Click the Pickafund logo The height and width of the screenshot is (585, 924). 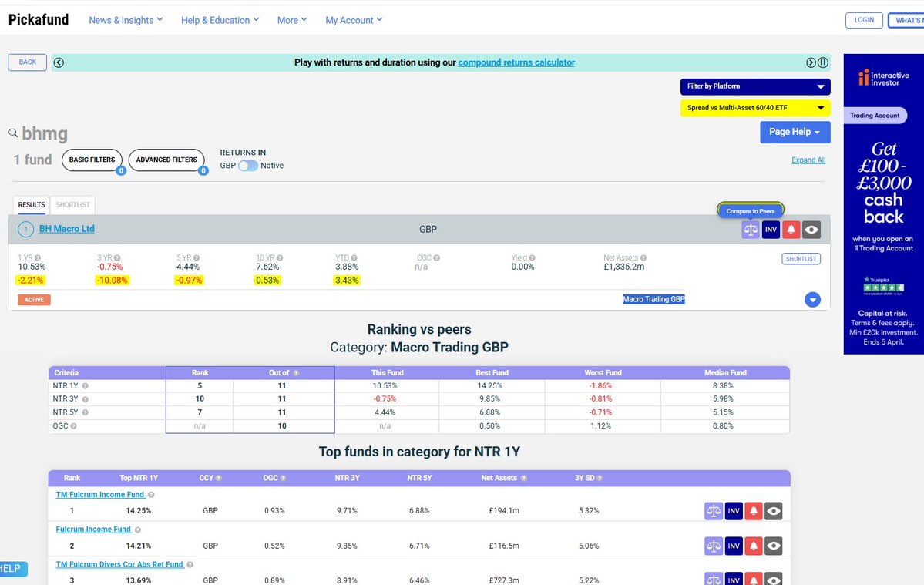(x=39, y=20)
